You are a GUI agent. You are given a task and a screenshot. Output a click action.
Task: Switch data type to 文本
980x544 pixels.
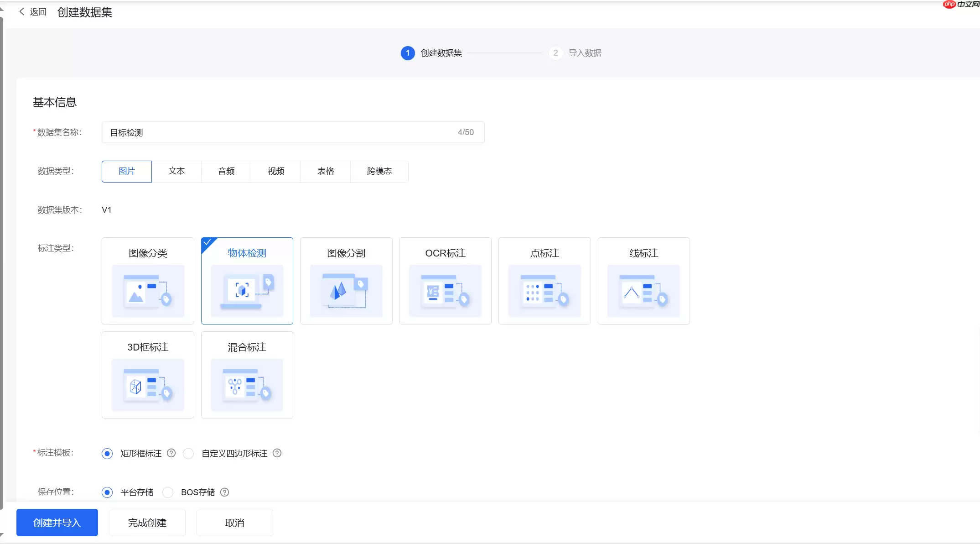(x=176, y=171)
